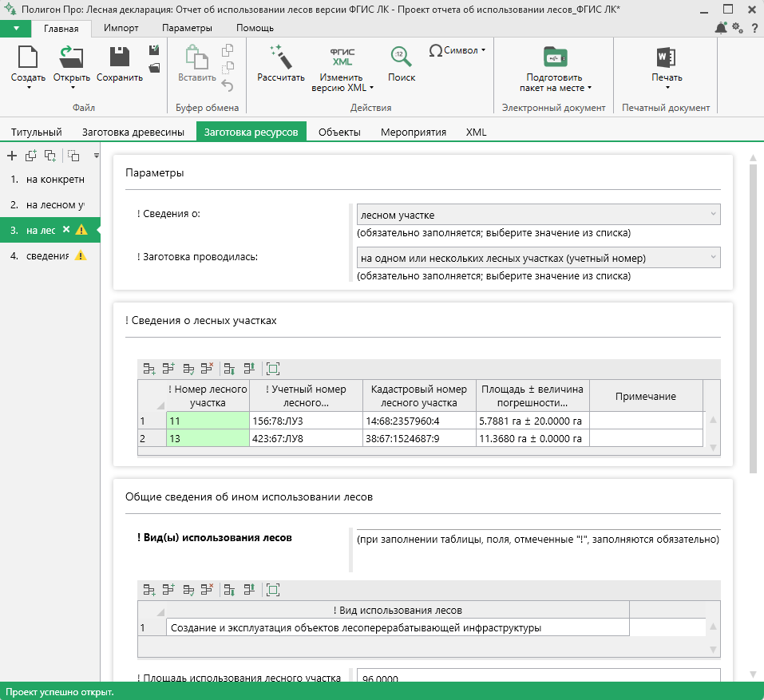Viewport: 764px width, 700px height.
Task: Click the small save-as floppy icon
Action: (154, 49)
